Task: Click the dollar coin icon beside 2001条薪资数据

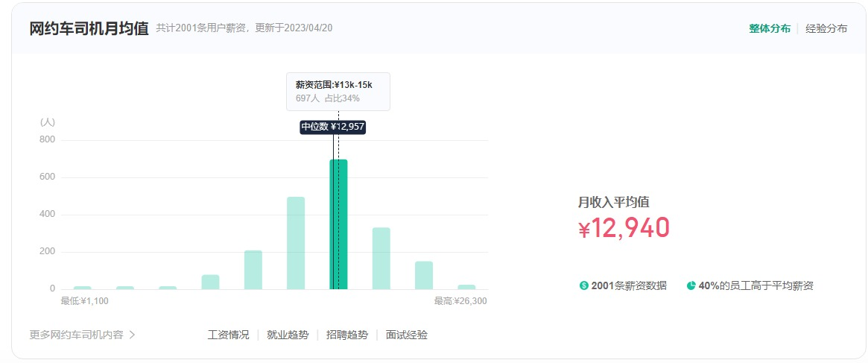Action: click(583, 285)
